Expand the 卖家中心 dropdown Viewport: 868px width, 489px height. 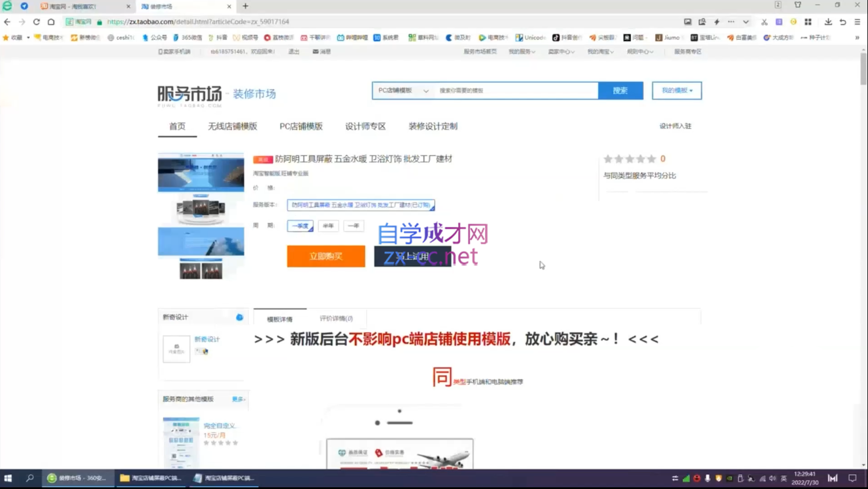tap(561, 51)
